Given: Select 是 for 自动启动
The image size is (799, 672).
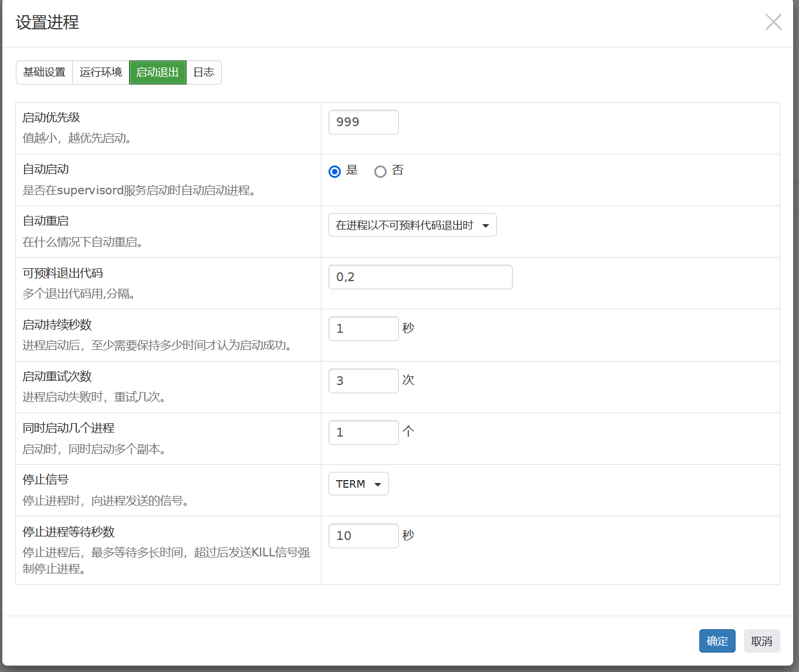Looking at the screenshot, I should [x=335, y=171].
